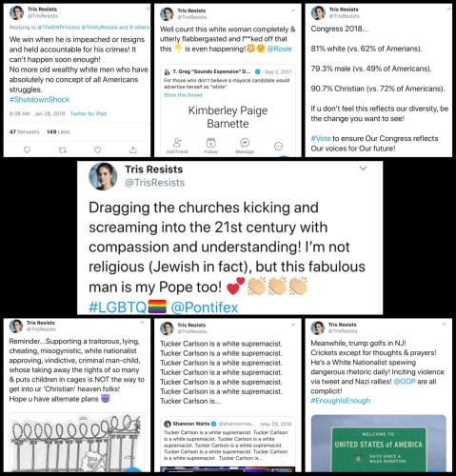Click Message icon on Barnette profile

pyautogui.click(x=245, y=143)
